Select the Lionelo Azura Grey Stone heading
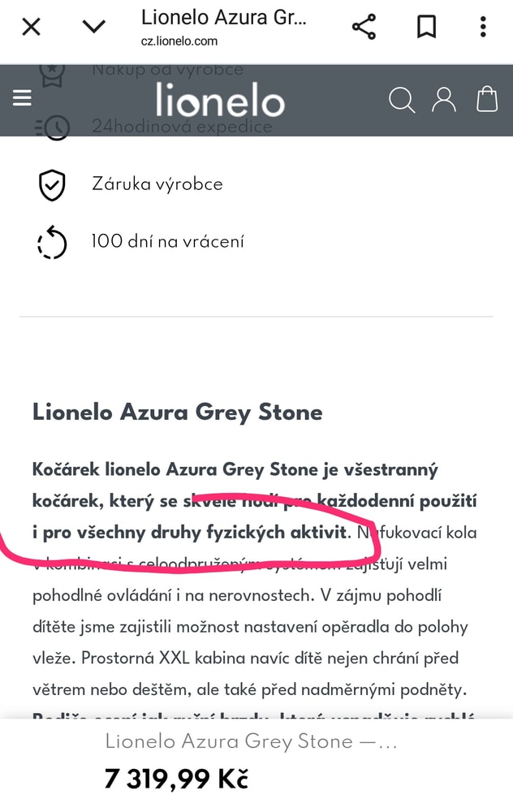This screenshot has height=812, width=513. (175, 412)
